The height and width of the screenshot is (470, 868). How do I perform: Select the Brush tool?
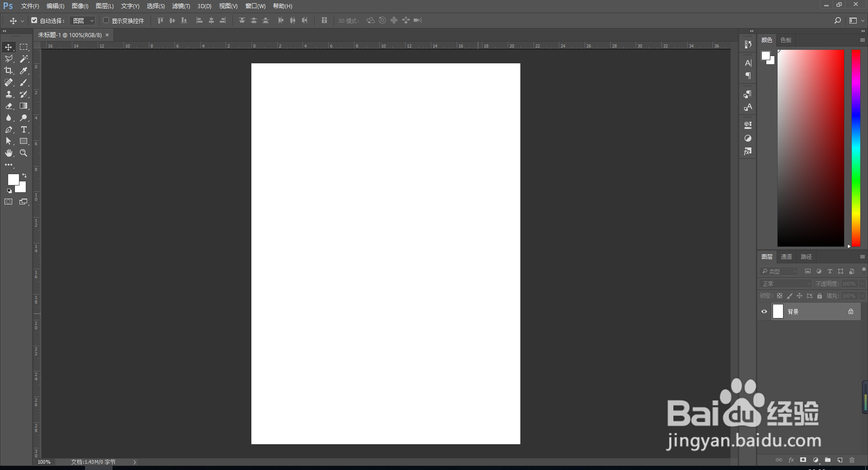(24, 82)
